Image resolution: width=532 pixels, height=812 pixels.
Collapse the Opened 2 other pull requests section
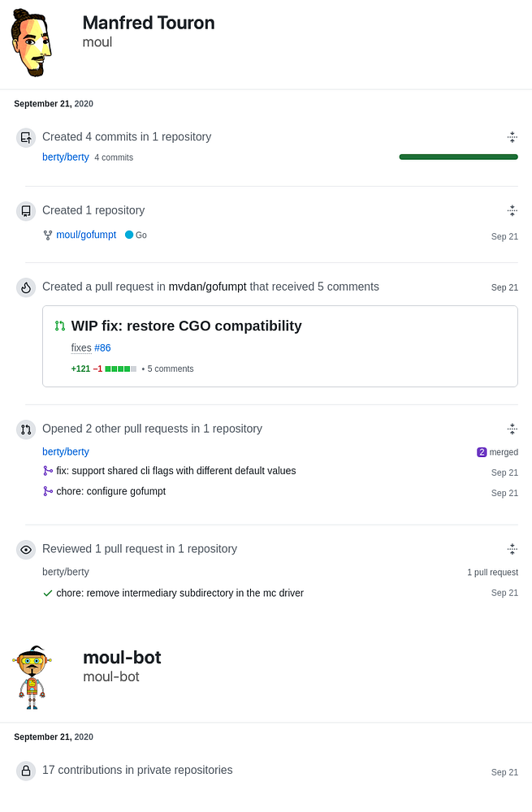(x=512, y=429)
